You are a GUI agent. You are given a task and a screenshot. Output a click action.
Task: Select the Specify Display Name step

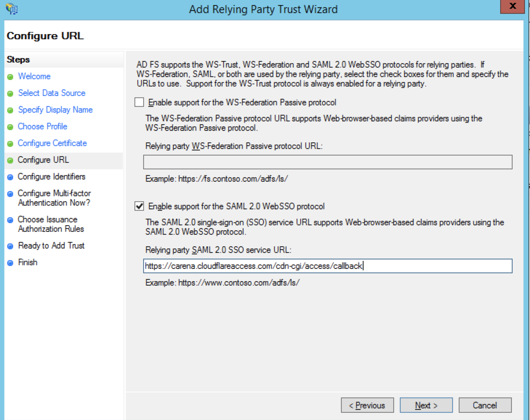point(55,110)
